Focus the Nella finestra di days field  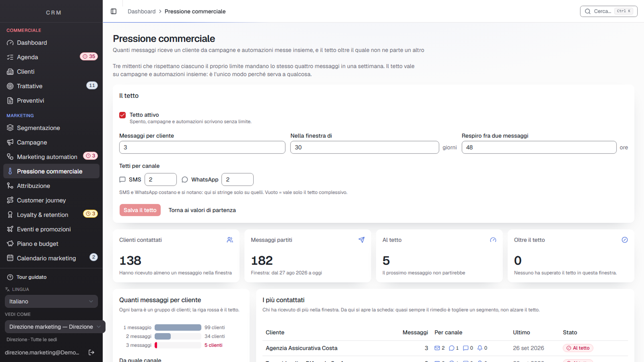[364, 147]
